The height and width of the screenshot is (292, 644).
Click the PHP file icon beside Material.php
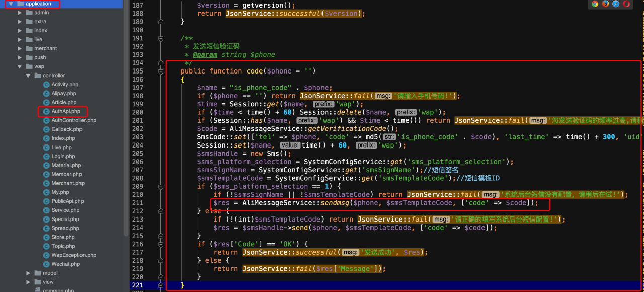pyautogui.click(x=46, y=165)
